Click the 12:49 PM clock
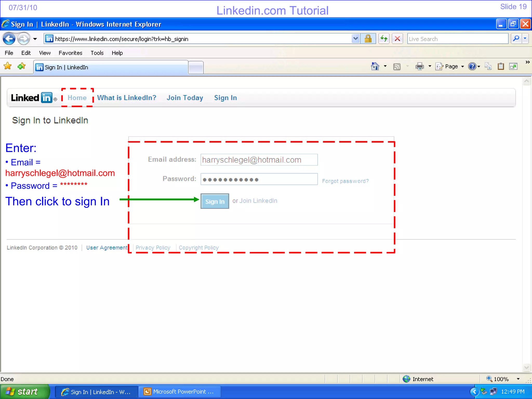This screenshot has width=532, height=399. (513, 392)
